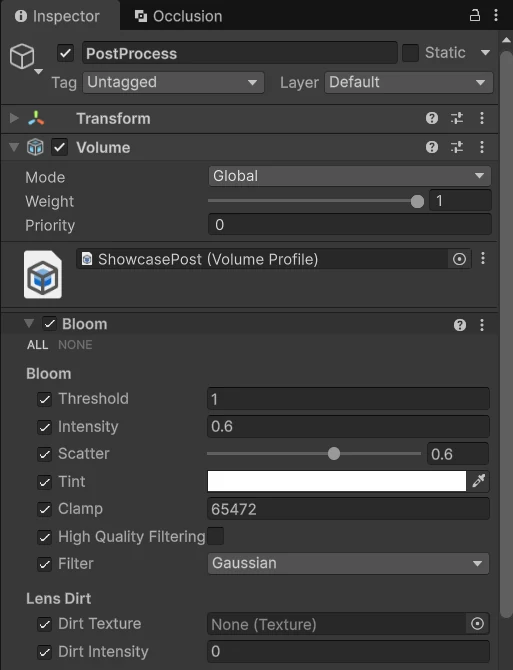Click the scrollbar up arrow
This screenshot has width=513, height=670.
tap(506, 40)
